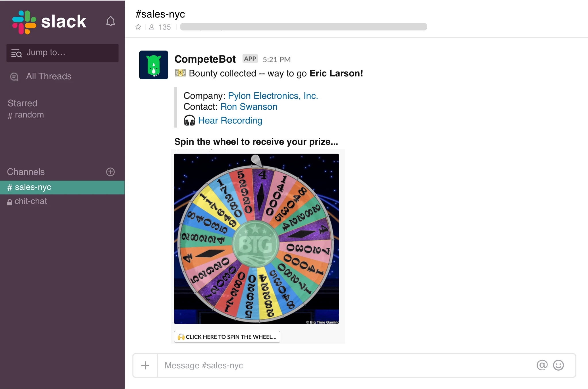Image resolution: width=588 pixels, height=389 pixels.
Task: Open notifications bell in sidebar
Action: (x=111, y=21)
